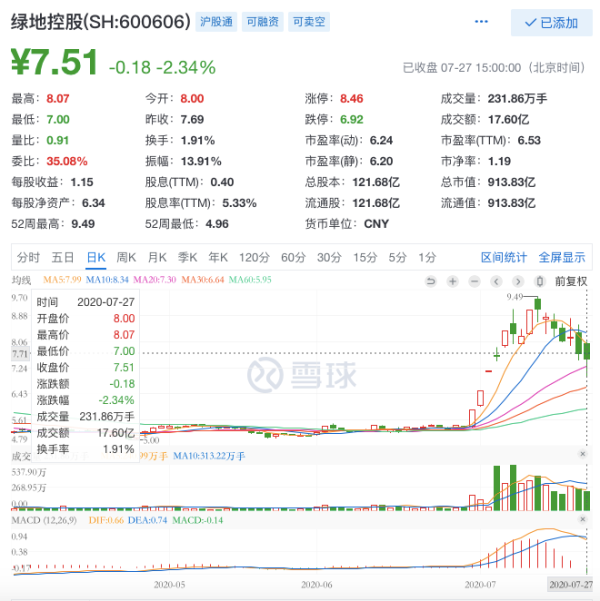The width and height of the screenshot is (600, 601).
Task: Click the 委比 35.08% value
Action: 67,161
